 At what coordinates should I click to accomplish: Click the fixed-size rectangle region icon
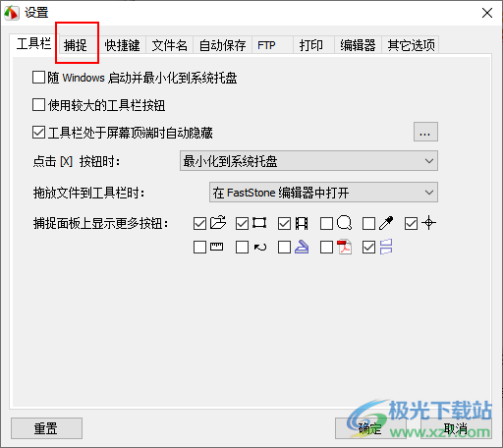pyautogui.click(x=259, y=223)
